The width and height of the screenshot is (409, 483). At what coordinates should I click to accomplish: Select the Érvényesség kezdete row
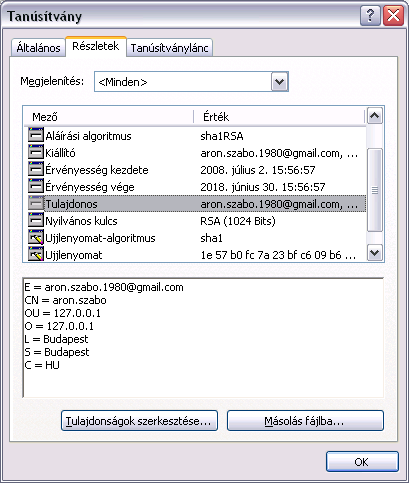tap(197, 170)
